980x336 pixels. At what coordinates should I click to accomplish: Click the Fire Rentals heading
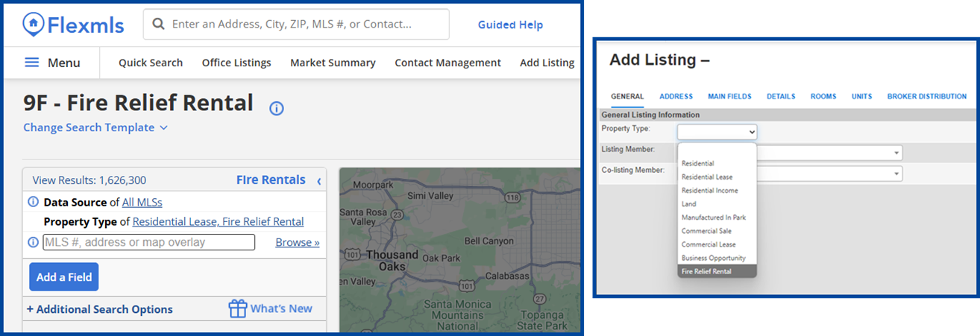271,180
